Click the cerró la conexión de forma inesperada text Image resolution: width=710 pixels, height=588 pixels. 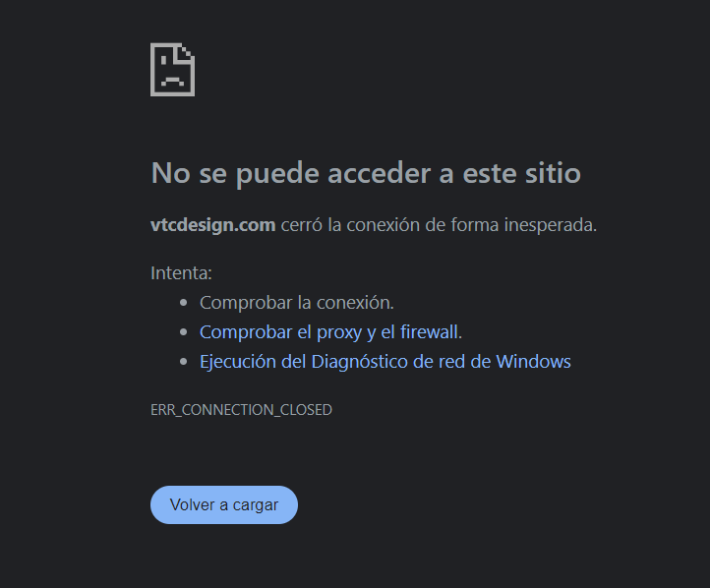[439, 224]
